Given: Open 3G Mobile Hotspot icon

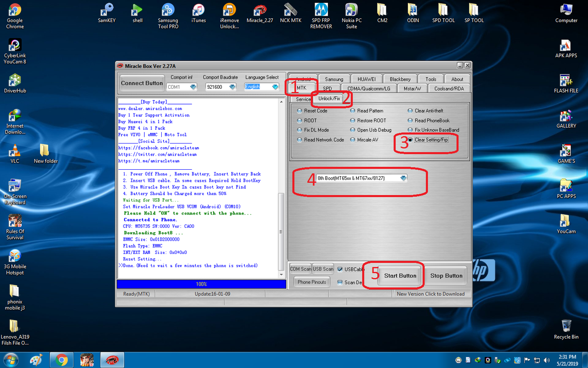Looking at the screenshot, I should (15, 262).
